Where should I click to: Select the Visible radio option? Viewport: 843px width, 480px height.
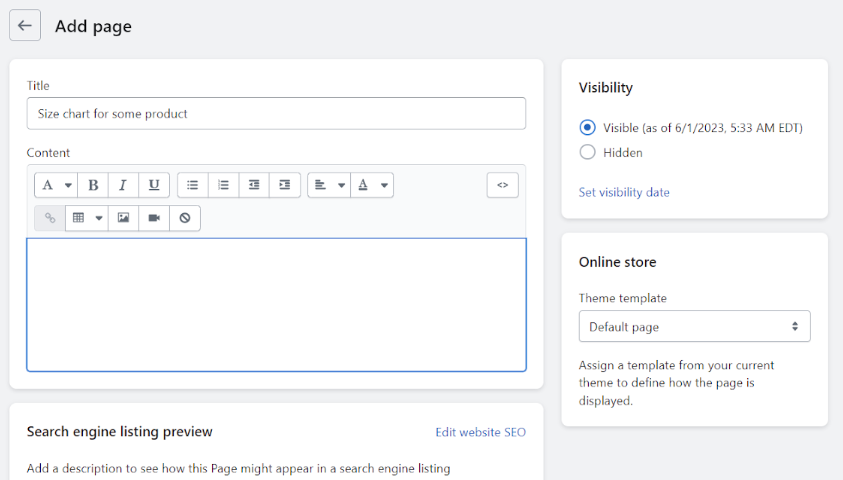[x=588, y=127]
